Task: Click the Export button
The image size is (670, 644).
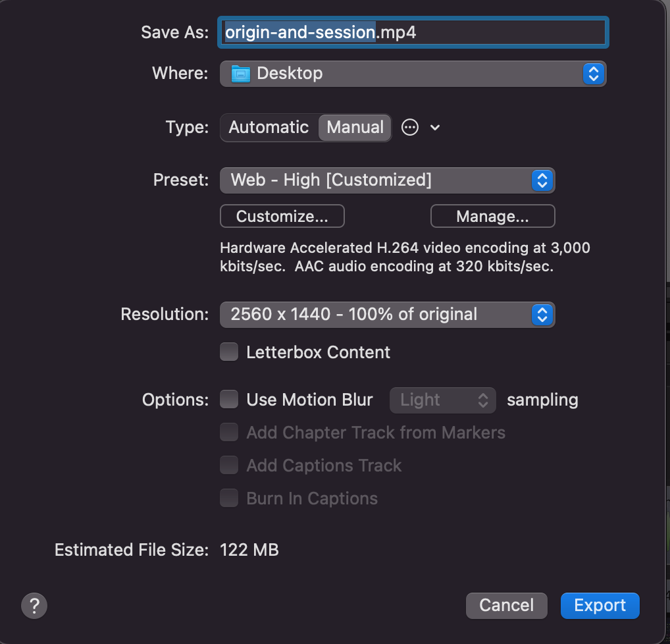Action: pyautogui.click(x=599, y=605)
